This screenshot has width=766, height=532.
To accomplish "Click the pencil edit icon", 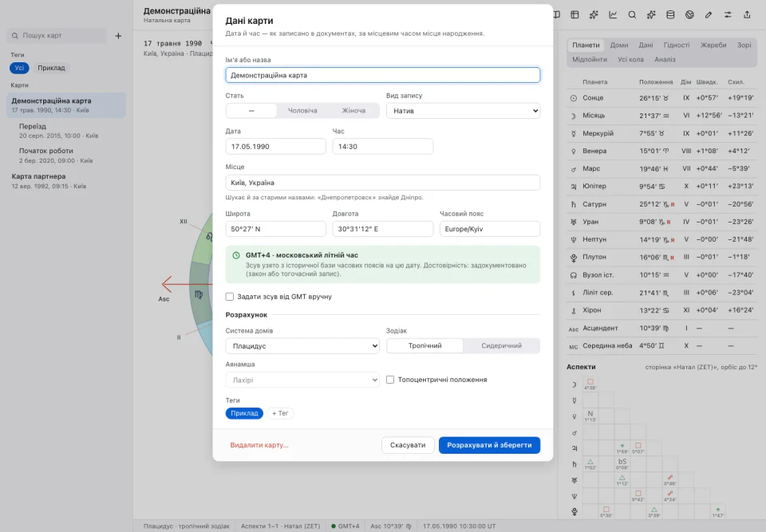I will (709, 14).
